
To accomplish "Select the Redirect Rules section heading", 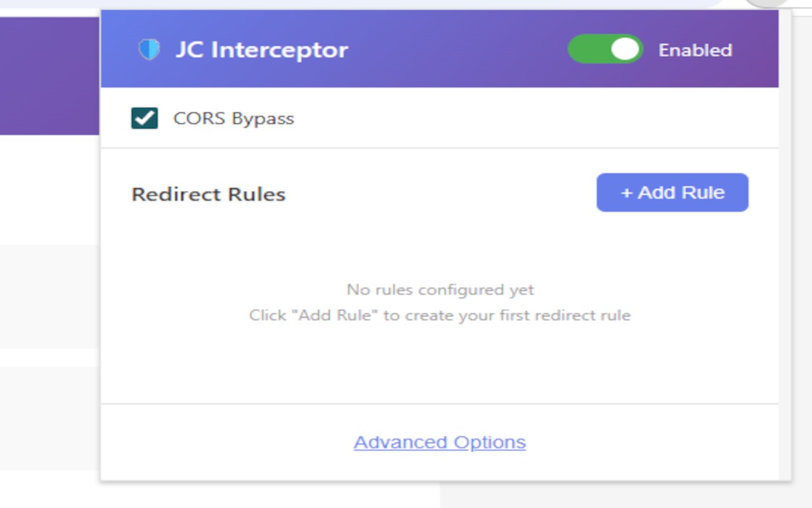I will point(208,194).
